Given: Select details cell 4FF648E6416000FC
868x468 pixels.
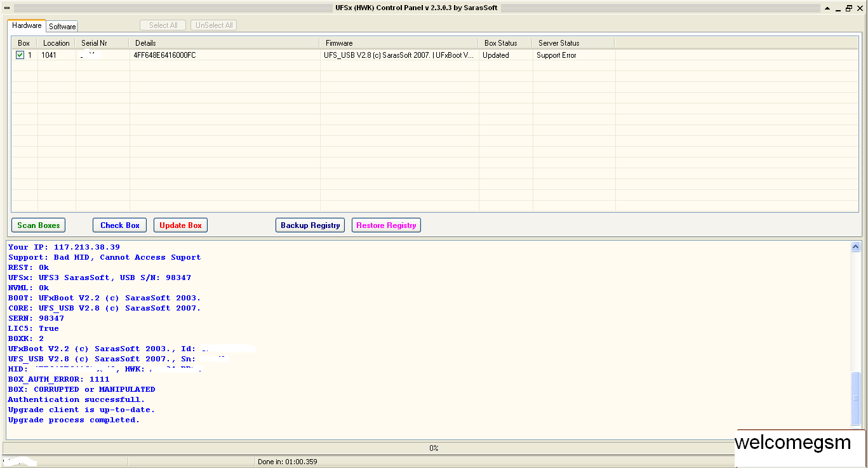Looking at the screenshot, I should tap(225, 55).
